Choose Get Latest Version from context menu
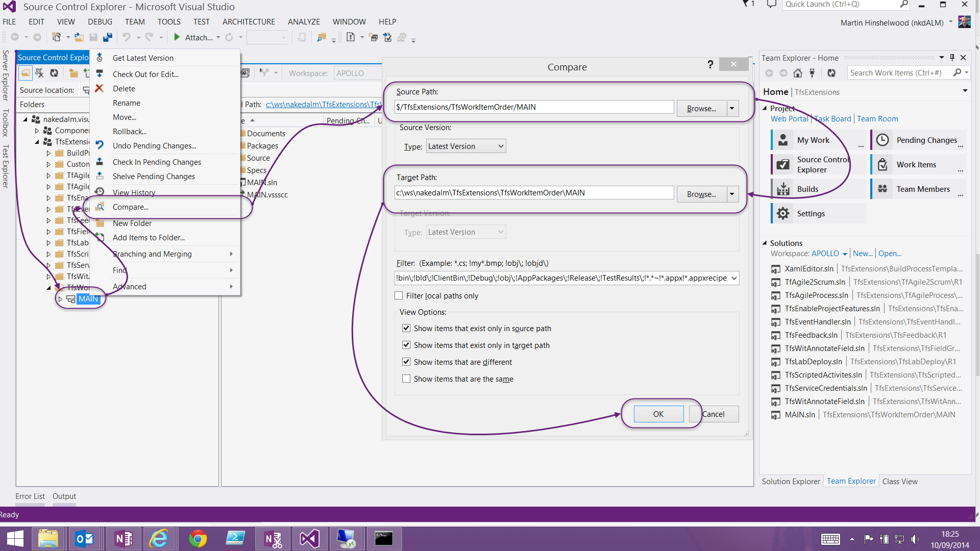The height and width of the screenshot is (551, 980). (x=143, y=58)
